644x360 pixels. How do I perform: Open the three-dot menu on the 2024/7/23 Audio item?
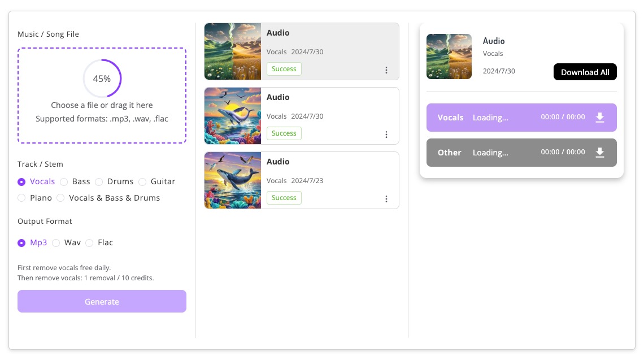(x=386, y=199)
